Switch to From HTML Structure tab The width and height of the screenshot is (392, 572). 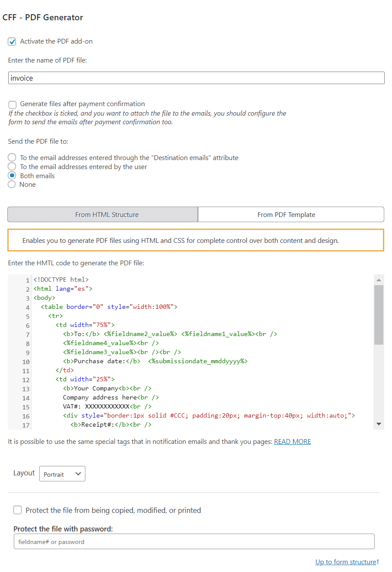coord(103,214)
